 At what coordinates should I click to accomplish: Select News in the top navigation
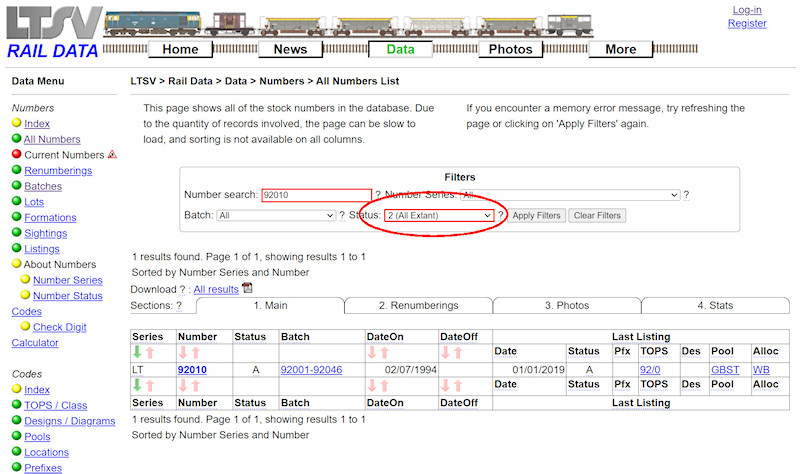click(x=290, y=49)
